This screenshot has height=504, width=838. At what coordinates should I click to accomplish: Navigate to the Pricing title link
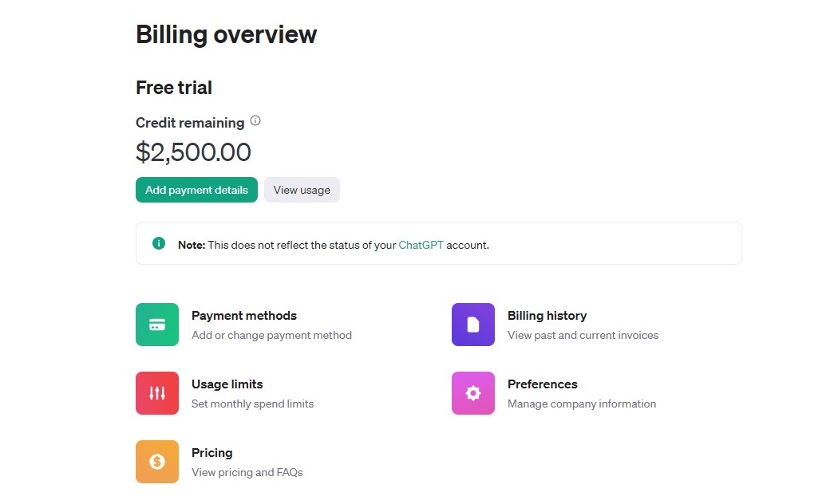(212, 453)
